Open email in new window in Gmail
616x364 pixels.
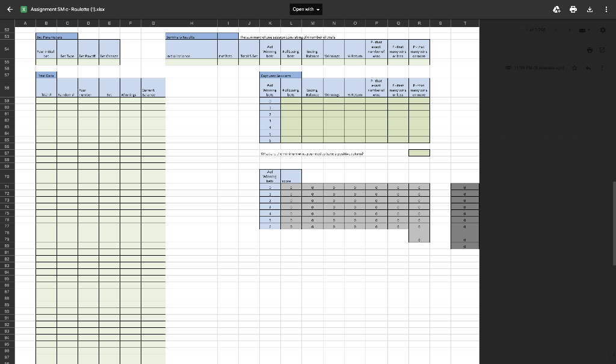pyautogui.click(x=602, y=50)
